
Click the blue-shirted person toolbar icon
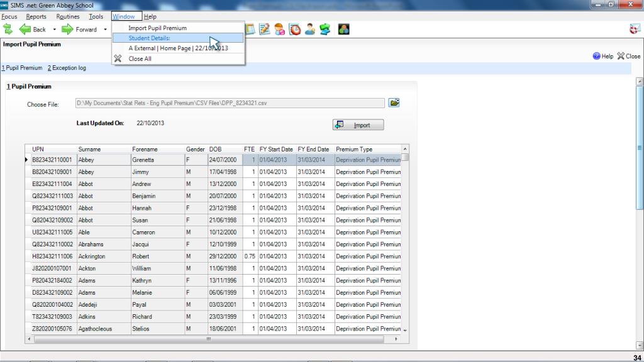310,29
